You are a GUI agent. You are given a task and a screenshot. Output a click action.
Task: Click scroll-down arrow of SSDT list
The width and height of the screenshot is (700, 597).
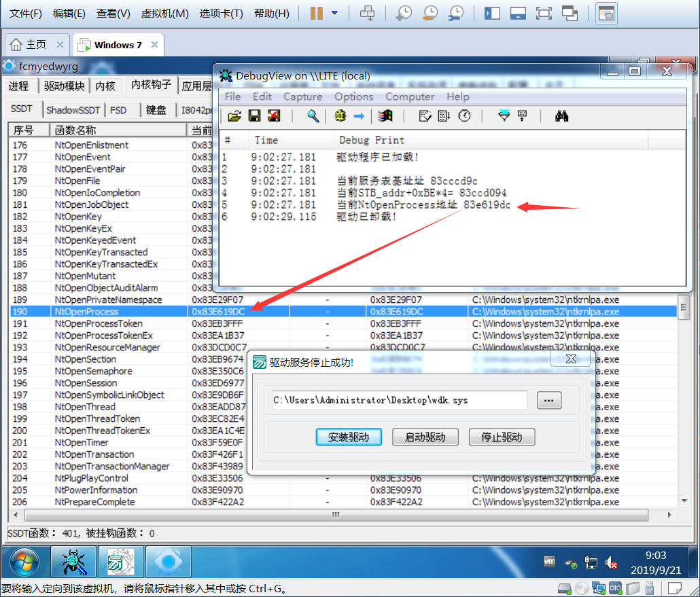point(684,501)
